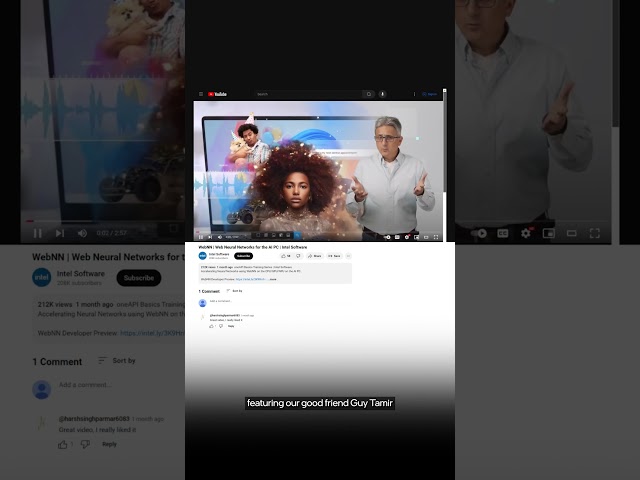The height and width of the screenshot is (480, 640).
Task: Click miniplayer icon in the small centered player
Action: [x=416, y=237]
